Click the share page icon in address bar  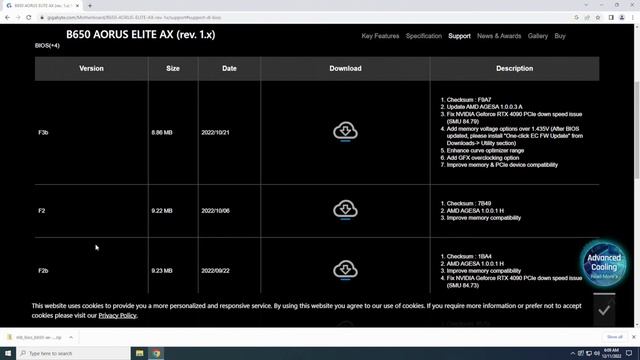(587, 18)
